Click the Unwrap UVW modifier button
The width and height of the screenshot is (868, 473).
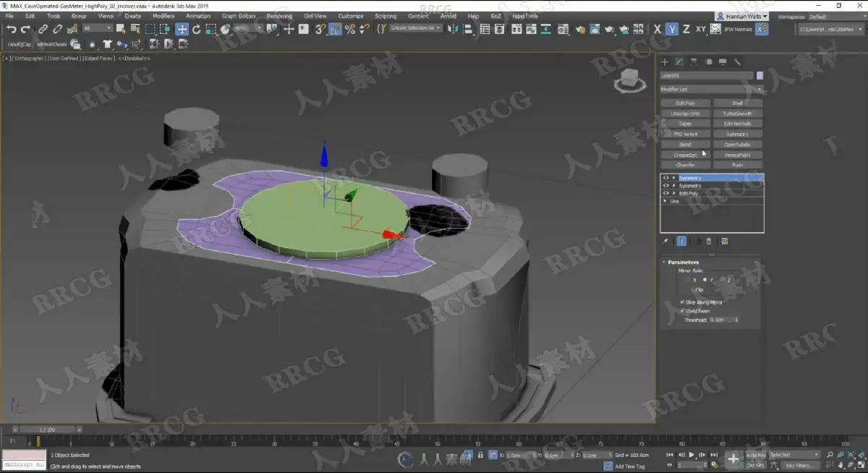click(x=685, y=114)
